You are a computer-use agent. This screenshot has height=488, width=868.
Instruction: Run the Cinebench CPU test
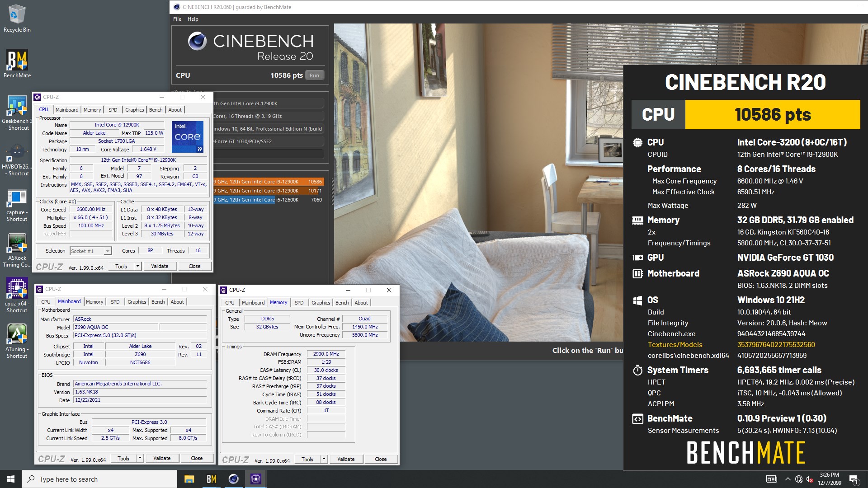click(314, 75)
